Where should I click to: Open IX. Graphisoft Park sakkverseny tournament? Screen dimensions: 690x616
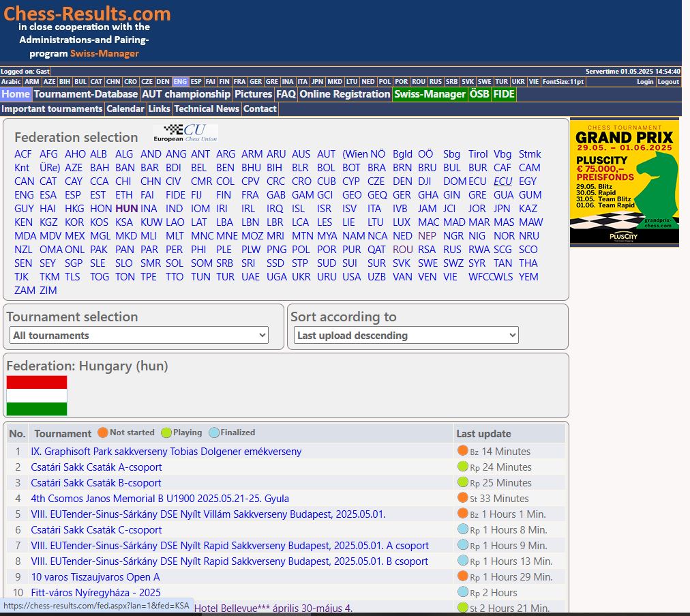(166, 452)
